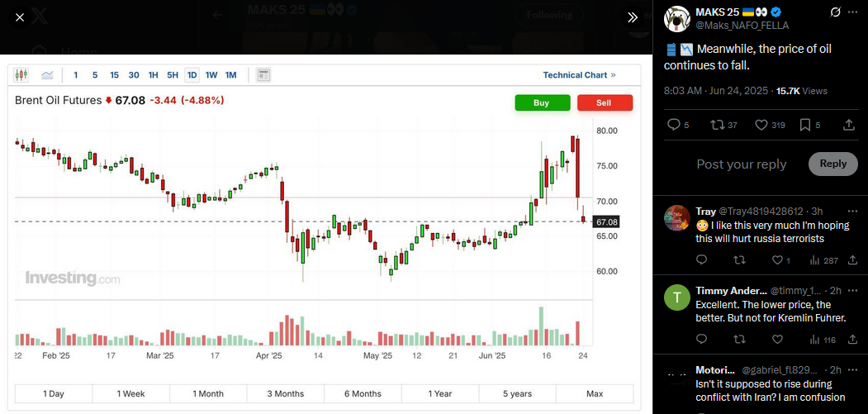Open the Grok explain icon on the post
Viewport: 868px width, 414px height.
(x=835, y=12)
